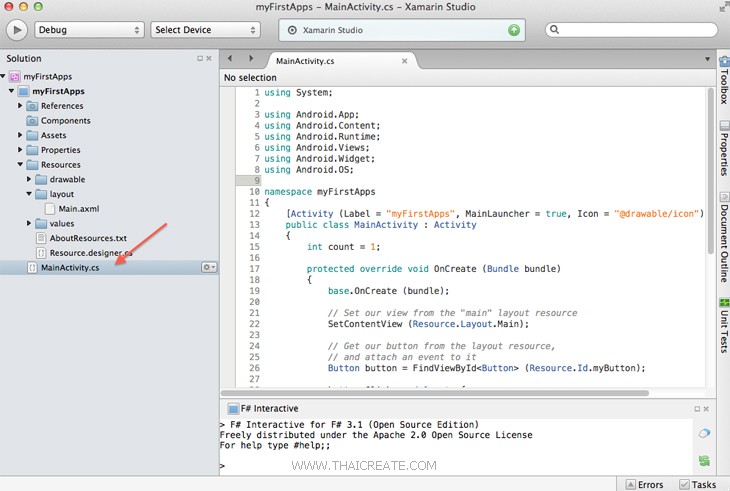The width and height of the screenshot is (730, 491).
Task: Click the green update icon in the status area
Action: tap(514, 30)
